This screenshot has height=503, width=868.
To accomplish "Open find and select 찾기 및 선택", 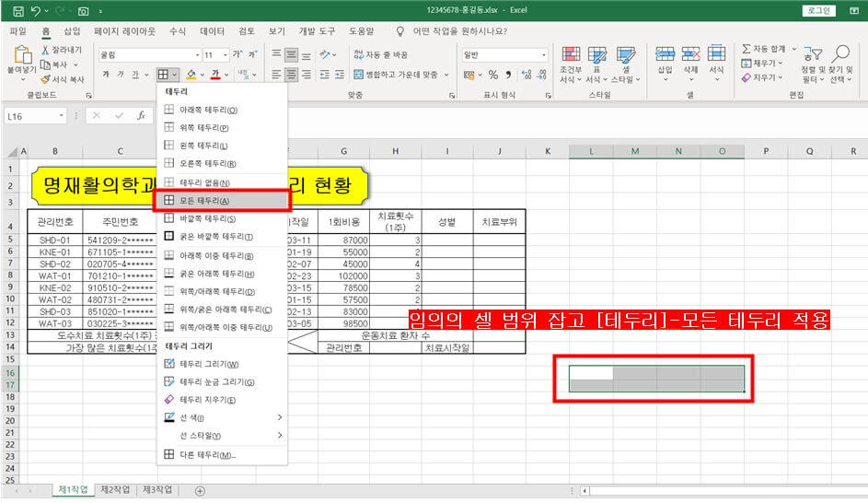I will tap(841, 64).
